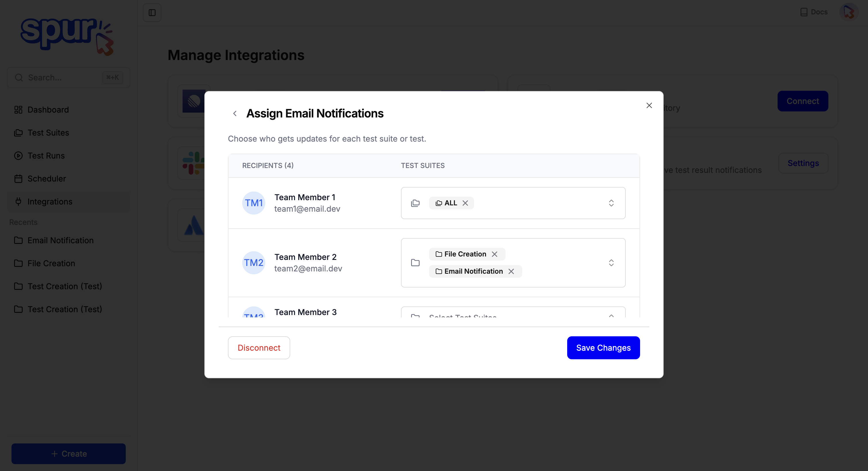868x471 pixels.
Task: Click the user profile avatar
Action: (848, 12)
